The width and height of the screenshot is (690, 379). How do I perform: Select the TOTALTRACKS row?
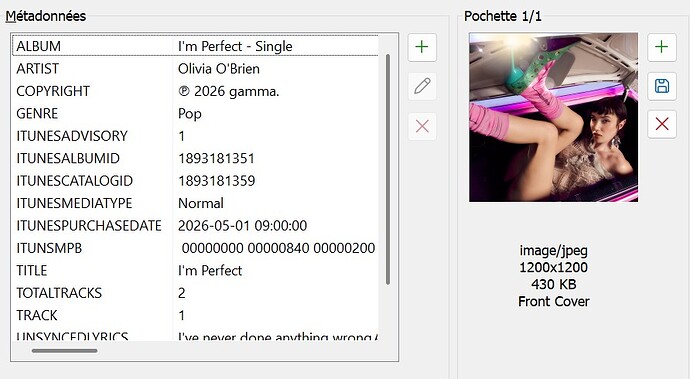tap(195, 293)
